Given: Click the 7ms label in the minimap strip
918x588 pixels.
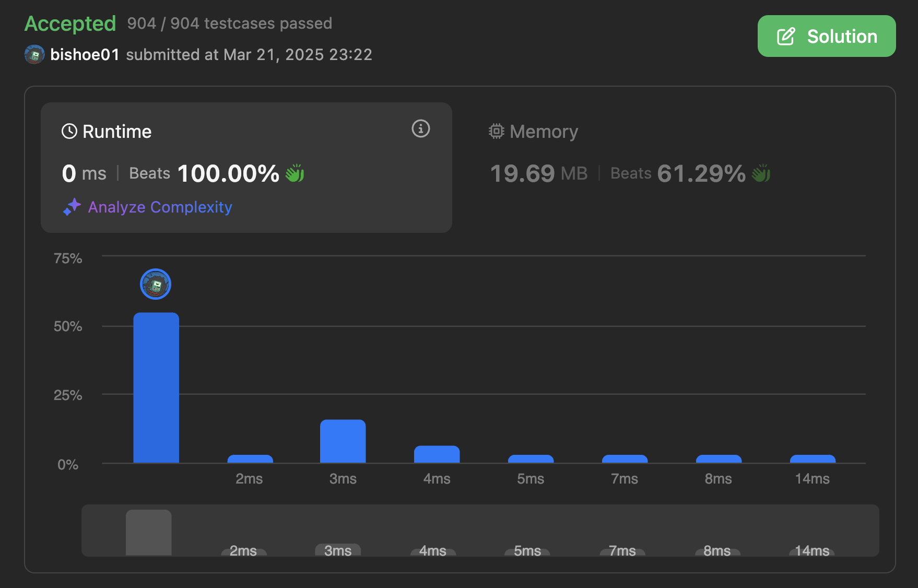Looking at the screenshot, I should 622,550.
